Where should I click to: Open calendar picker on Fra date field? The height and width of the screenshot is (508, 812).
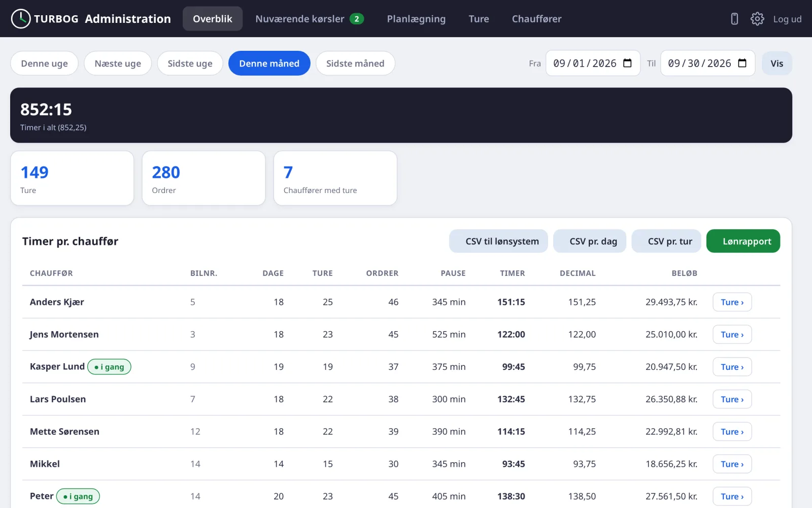627,63
